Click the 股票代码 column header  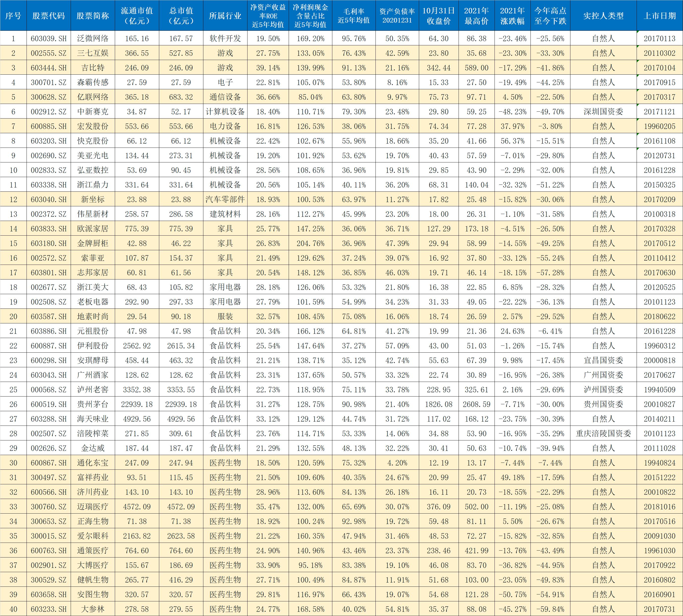point(48,16)
